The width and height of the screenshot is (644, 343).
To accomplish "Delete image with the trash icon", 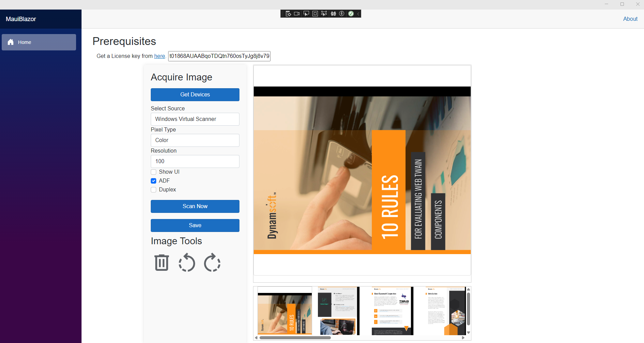I will [162, 263].
